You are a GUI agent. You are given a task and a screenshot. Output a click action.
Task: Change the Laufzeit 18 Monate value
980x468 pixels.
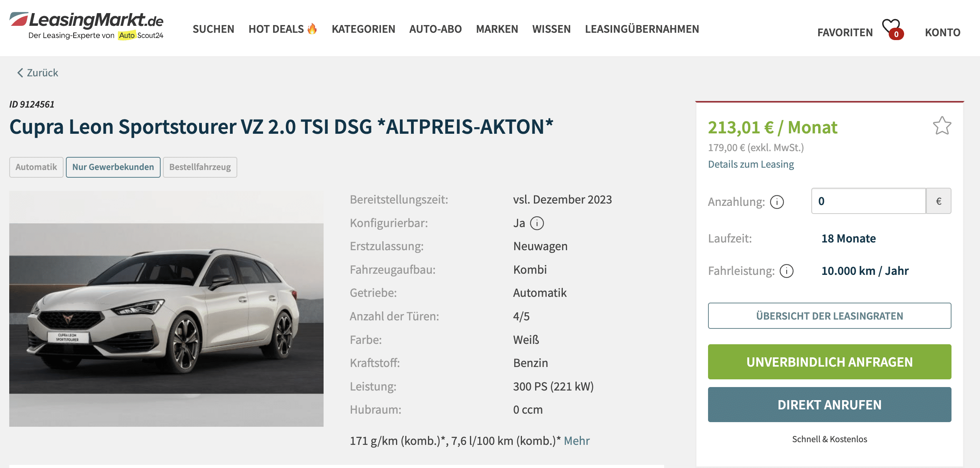[x=849, y=239]
